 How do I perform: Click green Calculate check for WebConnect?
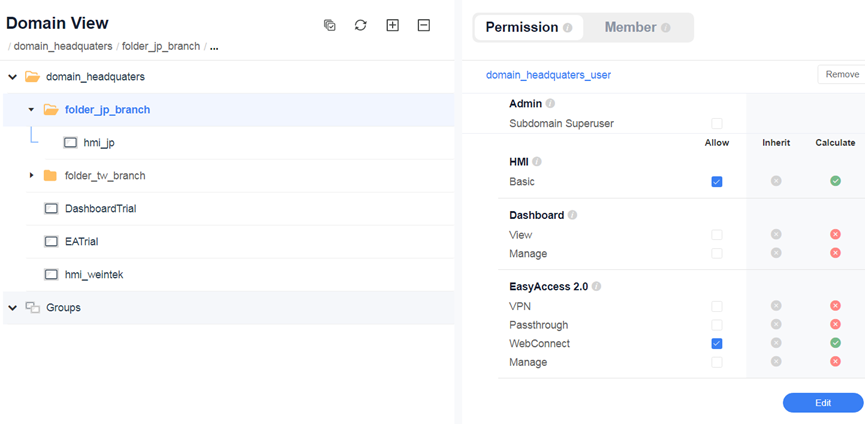[835, 343]
